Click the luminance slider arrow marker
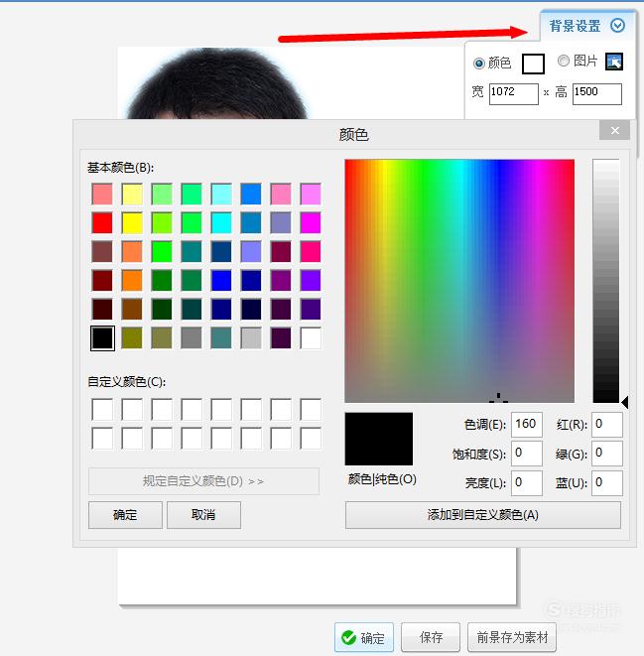The height and width of the screenshot is (656, 644). [624, 403]
